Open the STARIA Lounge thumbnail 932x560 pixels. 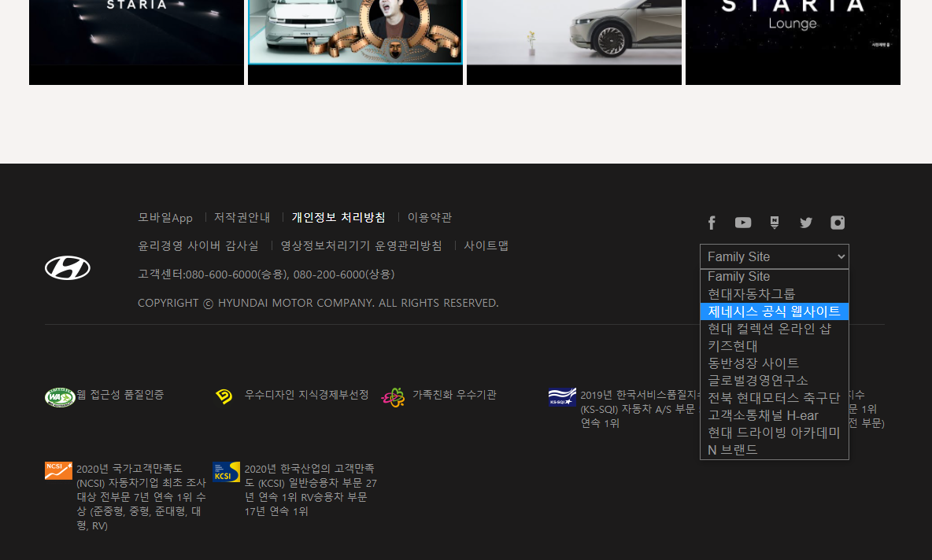pyautogui.click(x=793, y=42)
